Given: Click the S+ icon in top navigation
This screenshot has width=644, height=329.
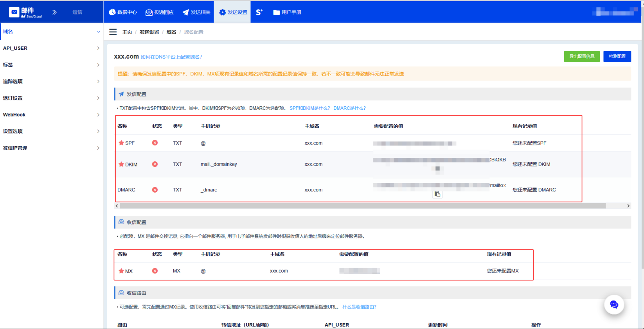Looking at the screenshot, I should [259, 12].
